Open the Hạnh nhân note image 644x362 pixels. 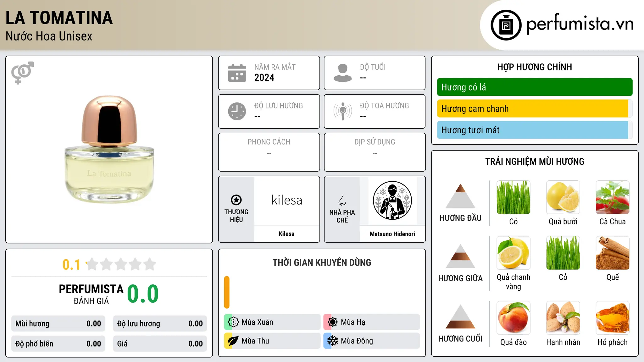[x=563, y=318]
